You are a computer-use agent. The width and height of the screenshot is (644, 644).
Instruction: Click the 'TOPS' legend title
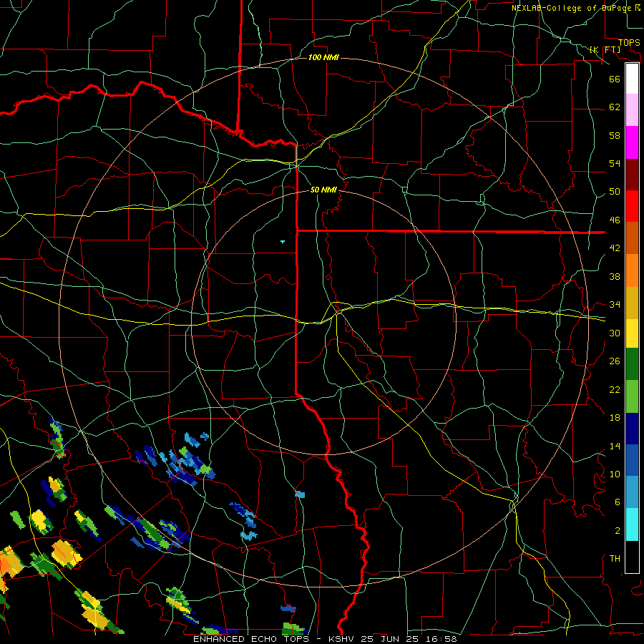tap(629, 43)
